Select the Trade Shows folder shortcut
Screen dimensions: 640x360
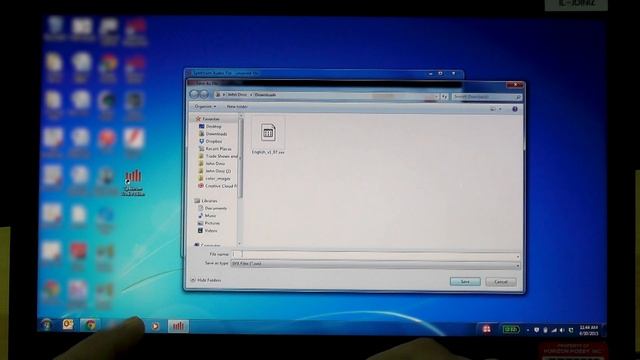tap(218, 156)
